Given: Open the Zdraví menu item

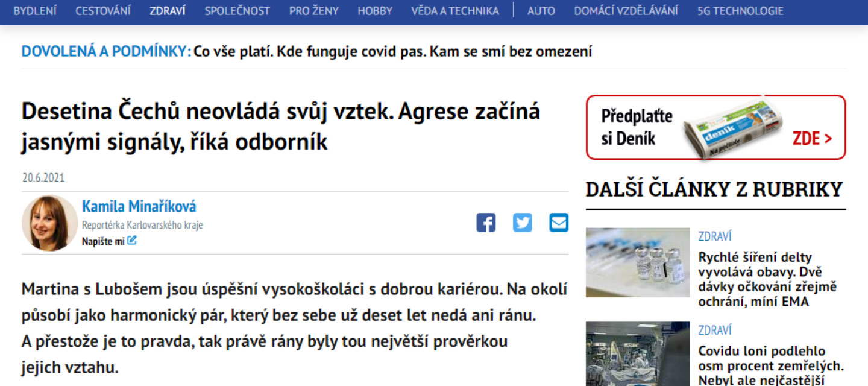Looking at the screenshot, I should [168, 11].
